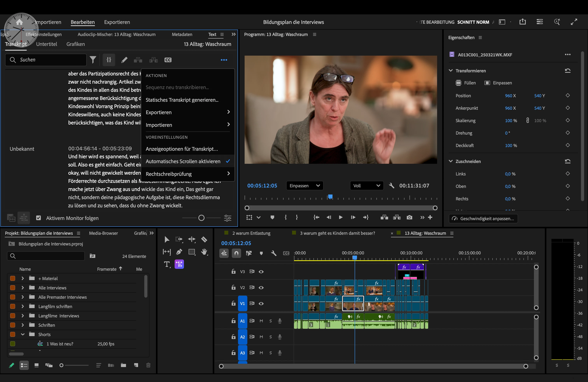Click Geschwindigkeit anpassen button

483,218
